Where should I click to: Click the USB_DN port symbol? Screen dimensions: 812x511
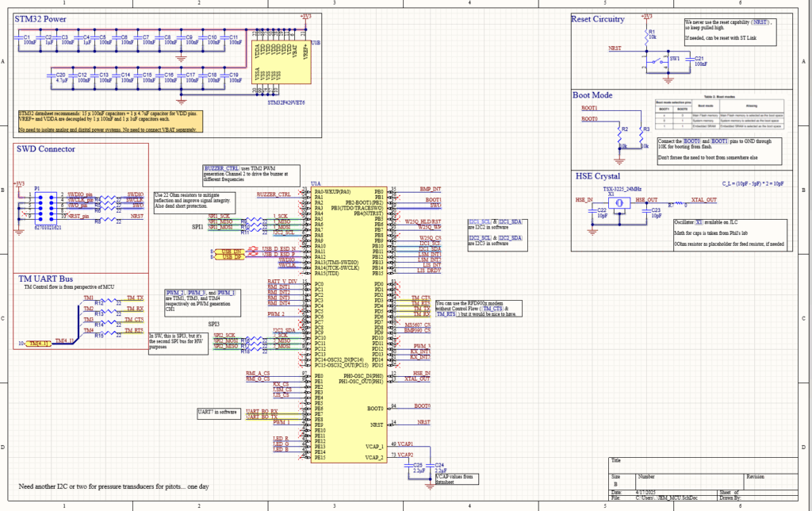tap(231, 250)
